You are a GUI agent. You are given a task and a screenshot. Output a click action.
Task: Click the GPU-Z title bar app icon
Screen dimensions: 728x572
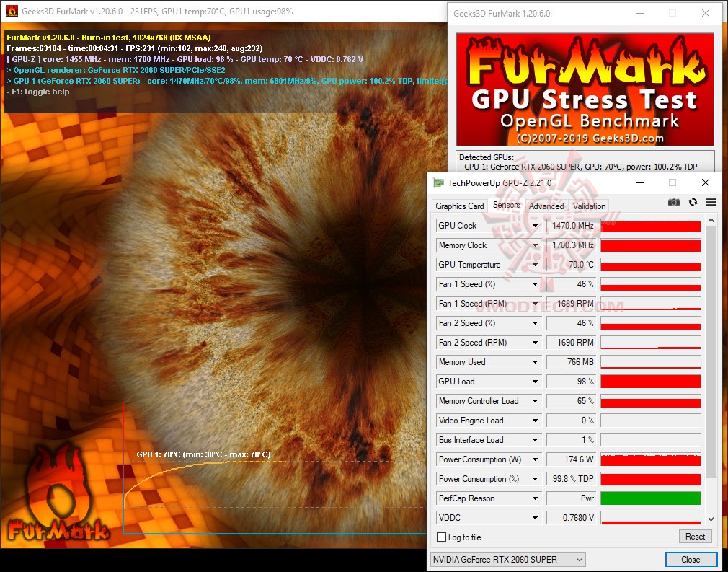click(438, 182)
